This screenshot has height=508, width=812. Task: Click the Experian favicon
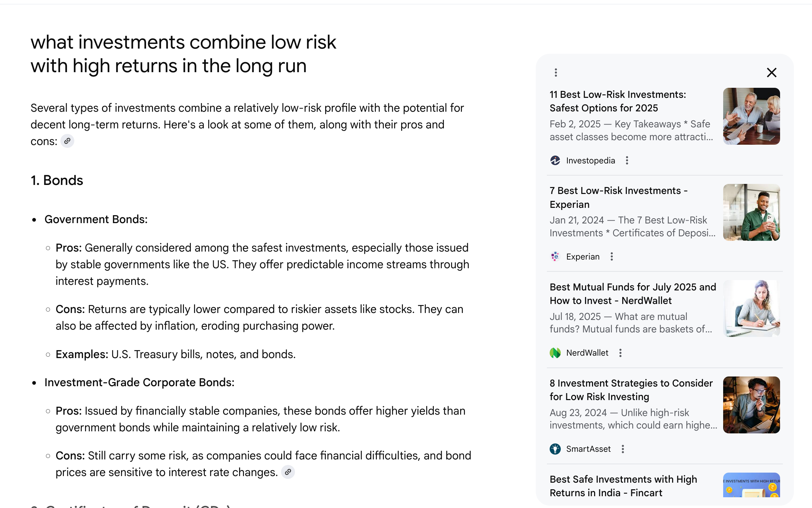555,256
